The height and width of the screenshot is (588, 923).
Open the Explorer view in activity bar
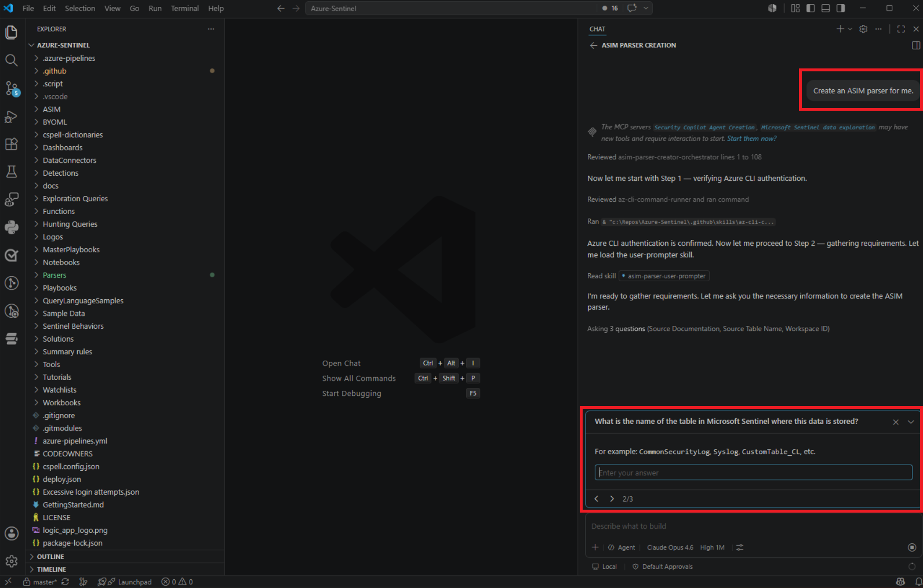(12, 32)
